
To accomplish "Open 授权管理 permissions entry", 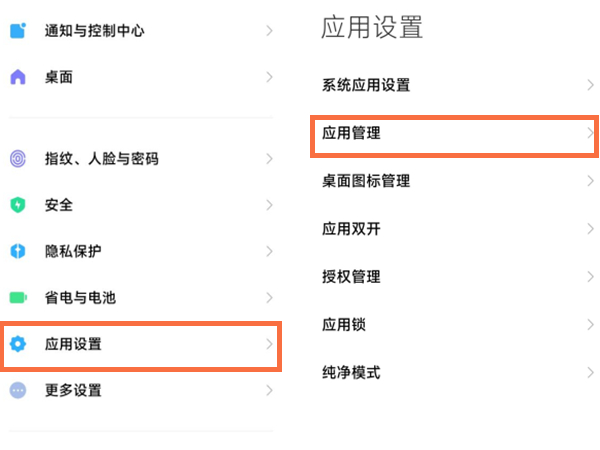I will tap(351, 277).
